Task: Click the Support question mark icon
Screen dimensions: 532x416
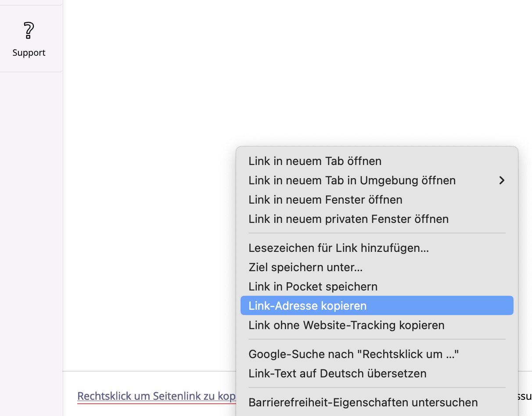Action: click(x=29, y=30)
